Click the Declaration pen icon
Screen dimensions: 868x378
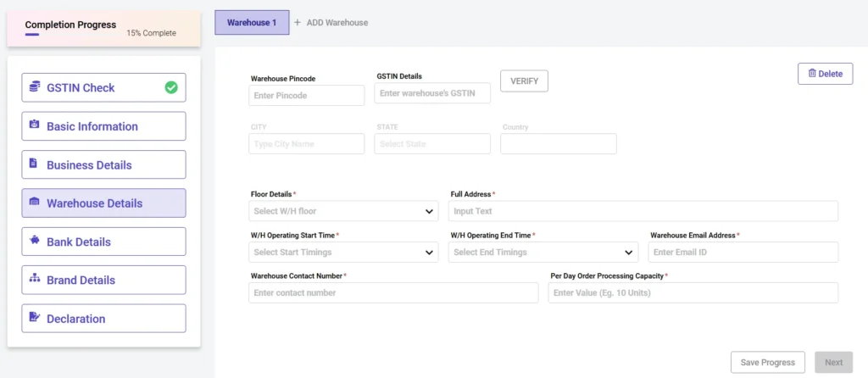(35, 318)
